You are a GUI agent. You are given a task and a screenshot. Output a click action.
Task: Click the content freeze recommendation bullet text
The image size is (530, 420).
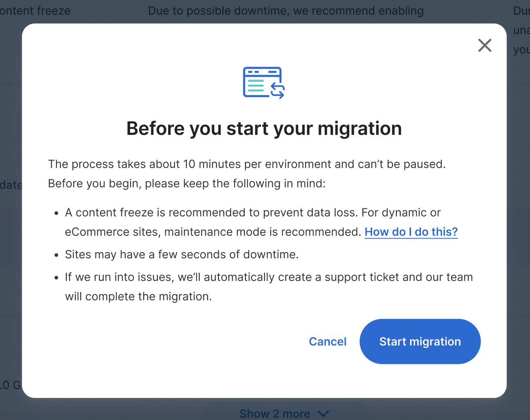[x=252, y=213]
